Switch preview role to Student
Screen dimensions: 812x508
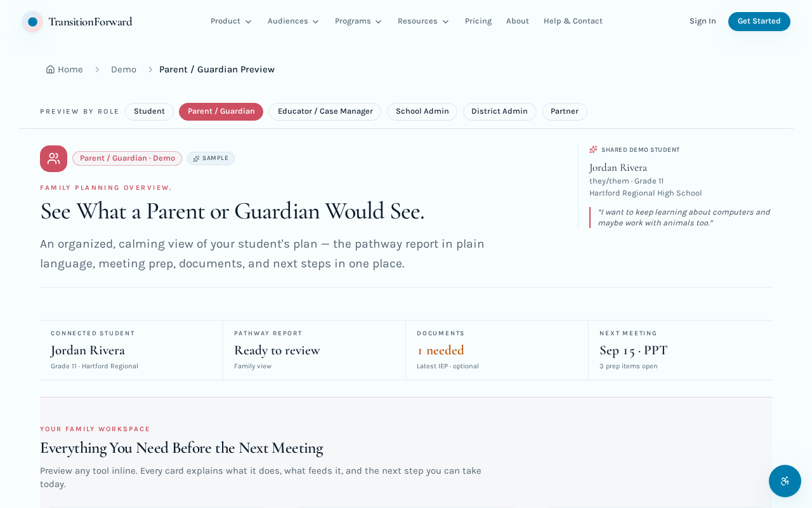[x=149, y=112]
